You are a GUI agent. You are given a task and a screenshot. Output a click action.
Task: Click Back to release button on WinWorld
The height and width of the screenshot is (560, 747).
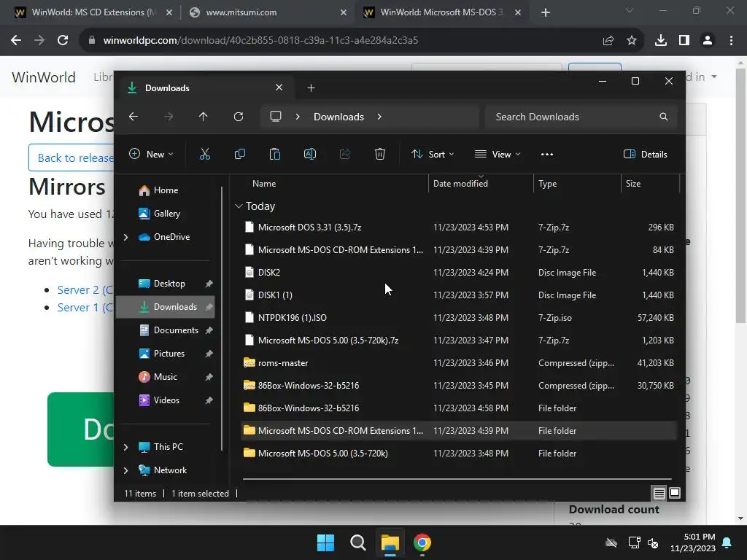pyautogui.click(x=71, y=157)
